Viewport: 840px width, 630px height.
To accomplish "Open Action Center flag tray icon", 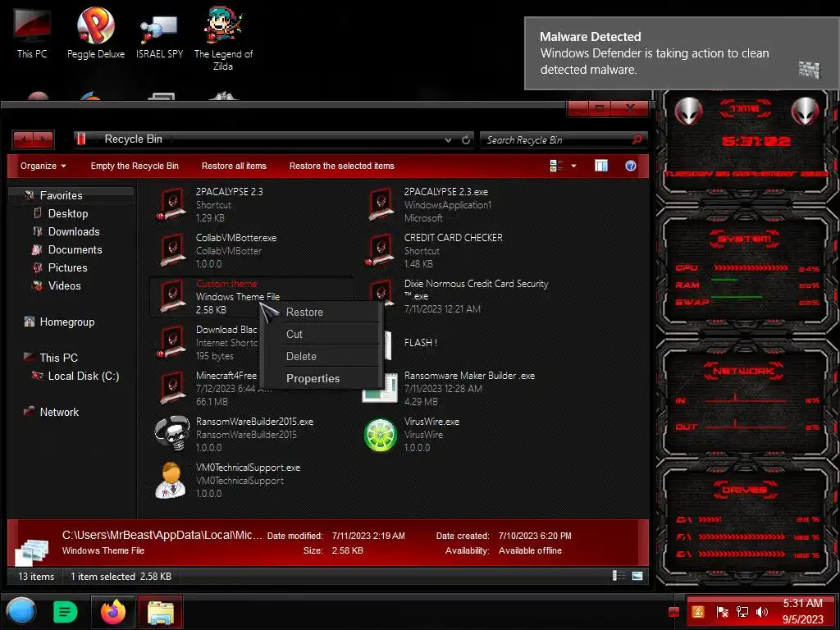I will pyautogui.click(x=722, y=612).
